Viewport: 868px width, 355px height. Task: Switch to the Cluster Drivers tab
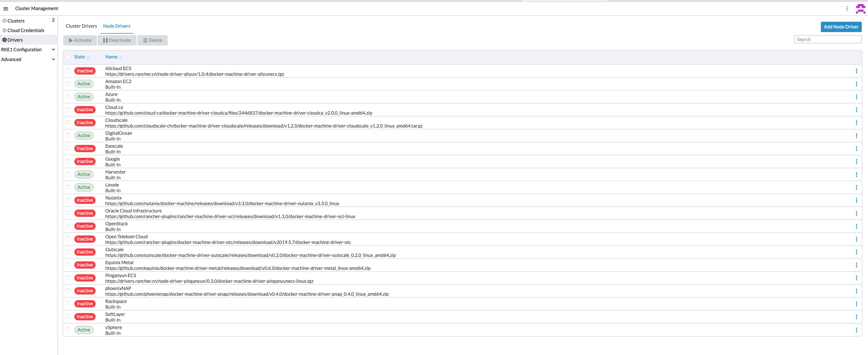tap(81, 26)
